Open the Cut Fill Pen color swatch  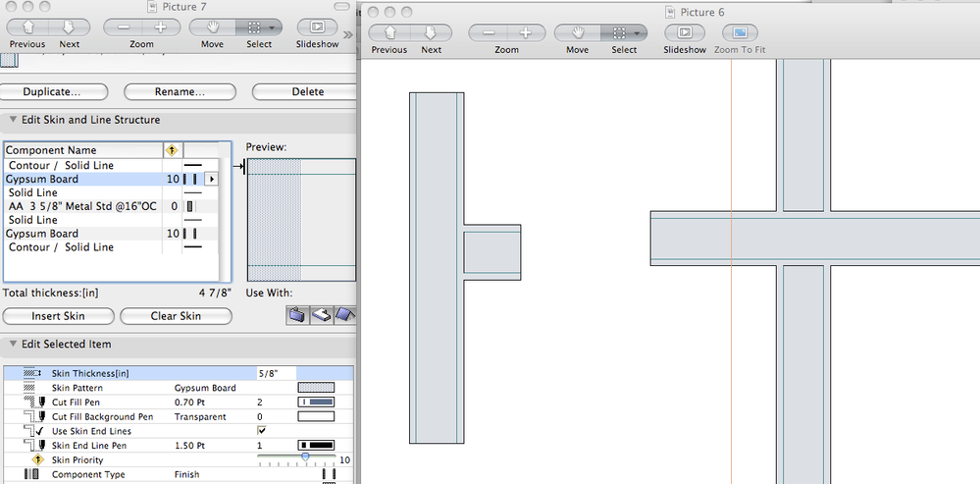316,403
